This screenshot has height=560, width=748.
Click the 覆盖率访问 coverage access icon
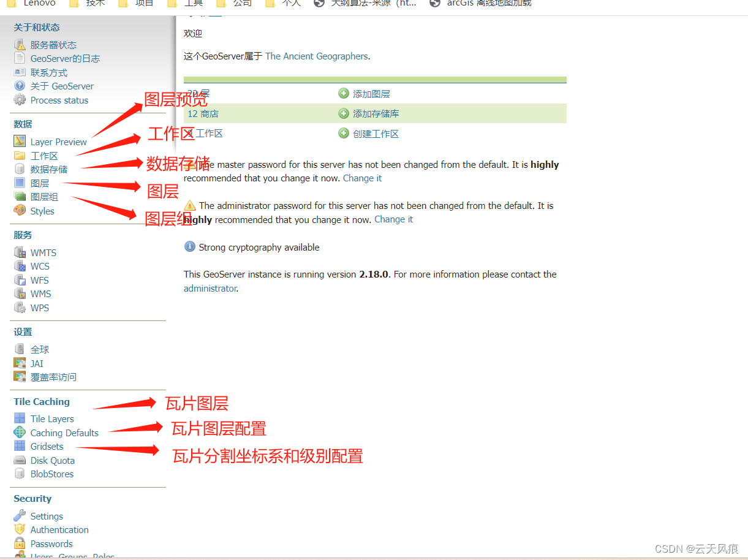point(20,377)
